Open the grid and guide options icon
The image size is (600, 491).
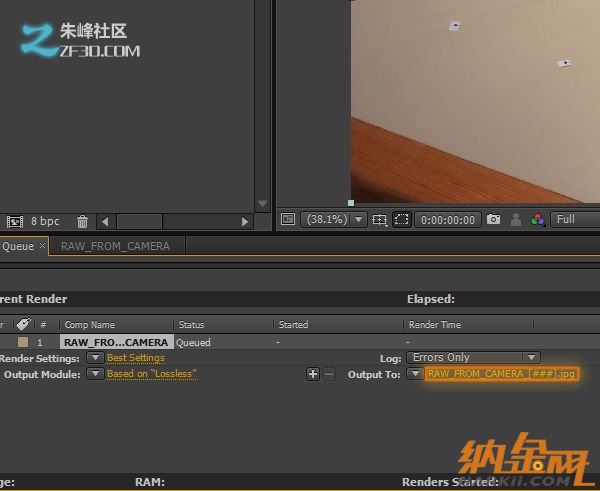pos(379,219)
